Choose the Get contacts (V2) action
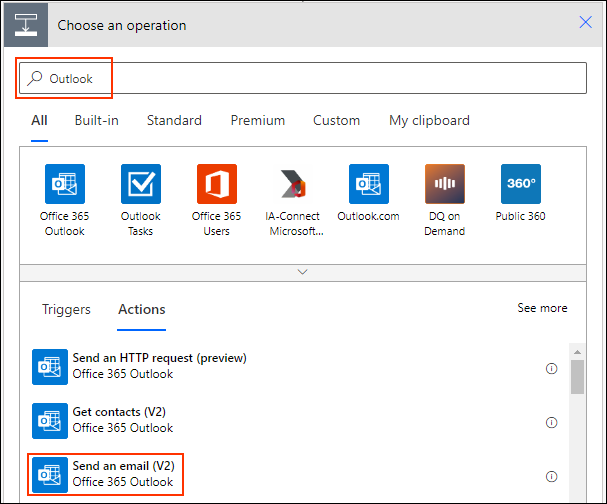The image size is (607, 504). click(124, 420)
